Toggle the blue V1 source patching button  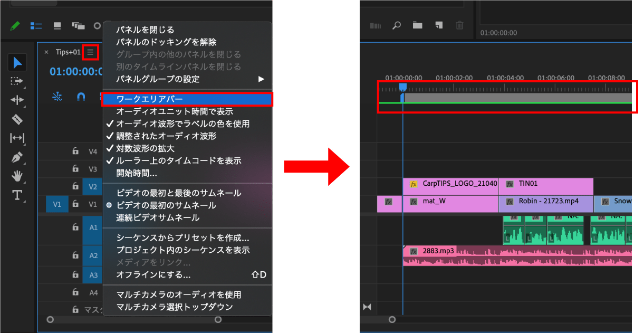(57, 204)
